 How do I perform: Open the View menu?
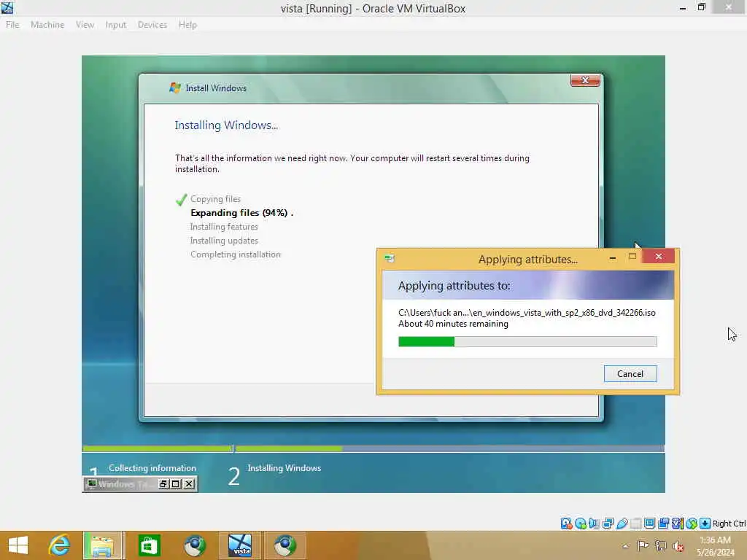click(x=85, y=25)
